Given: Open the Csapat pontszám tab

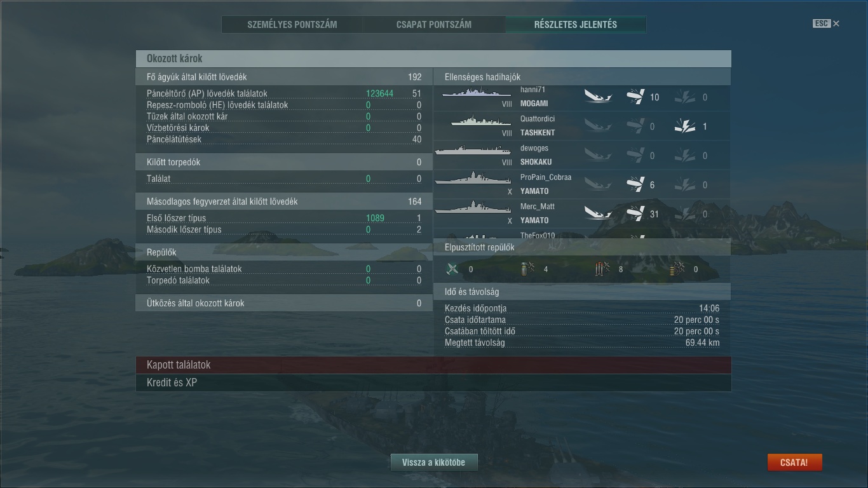Looking at the screenshot, I should coord(434,25).
